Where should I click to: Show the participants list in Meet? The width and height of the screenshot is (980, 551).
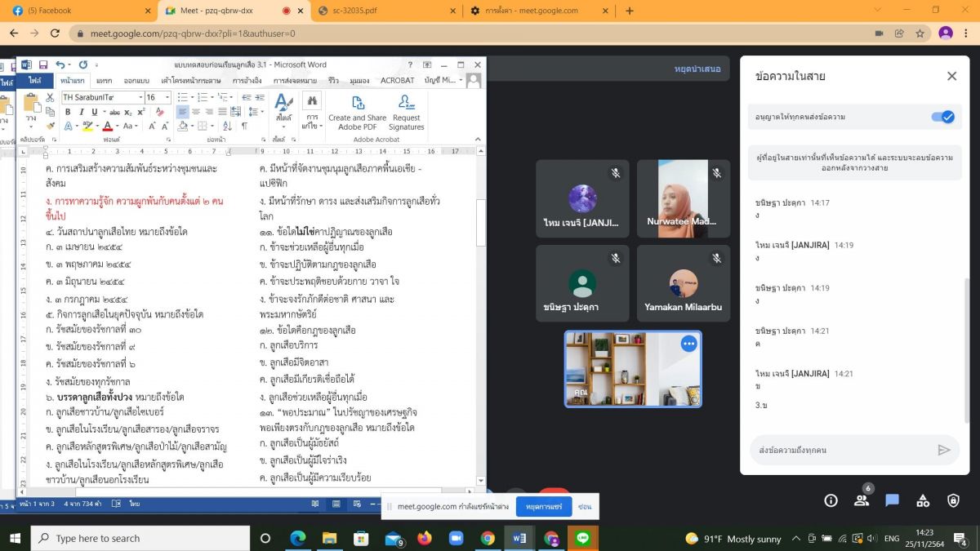[861, 500]
